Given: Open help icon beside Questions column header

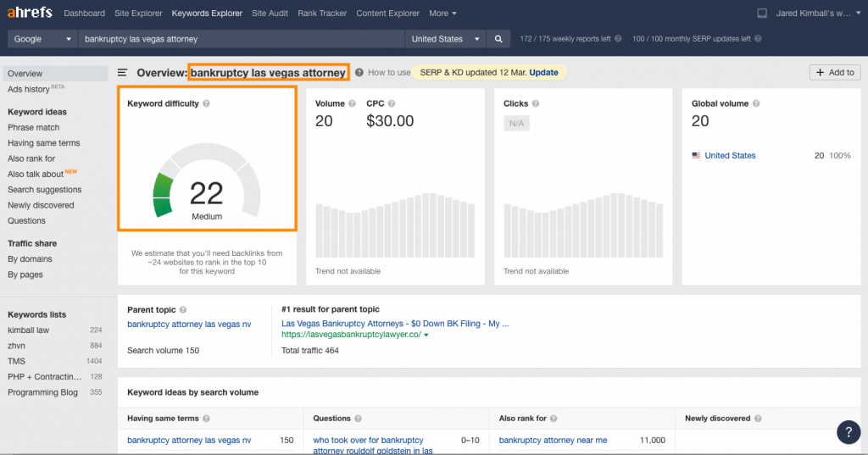Looking at the screenshot, I should click(x=359, y=419).
